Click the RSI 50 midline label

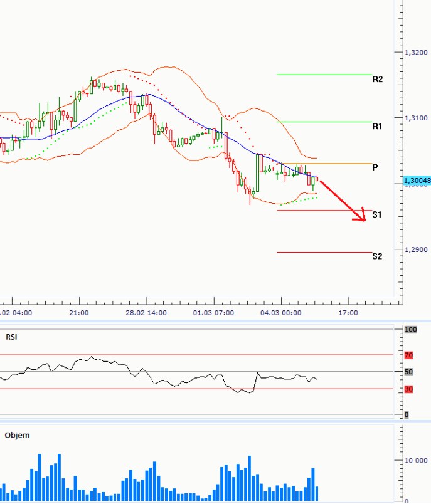click(408, 372)
